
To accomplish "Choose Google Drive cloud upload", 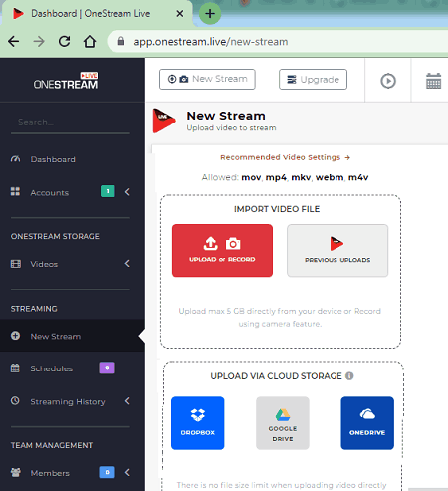I will pyautogui.click(x=283, y=423).
